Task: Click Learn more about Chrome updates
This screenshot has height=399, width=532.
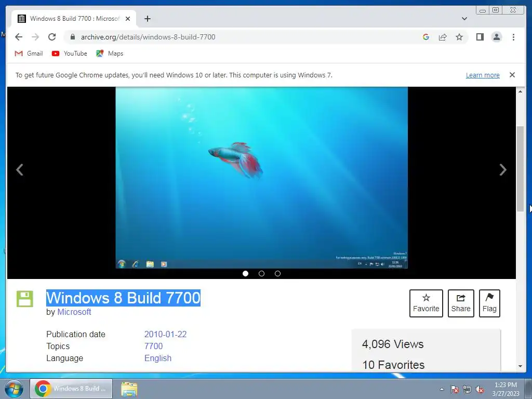Action: [483, 75]
